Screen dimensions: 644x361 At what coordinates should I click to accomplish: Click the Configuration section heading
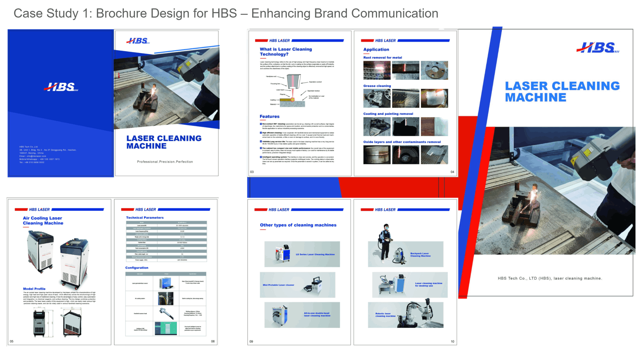(137, 268)
